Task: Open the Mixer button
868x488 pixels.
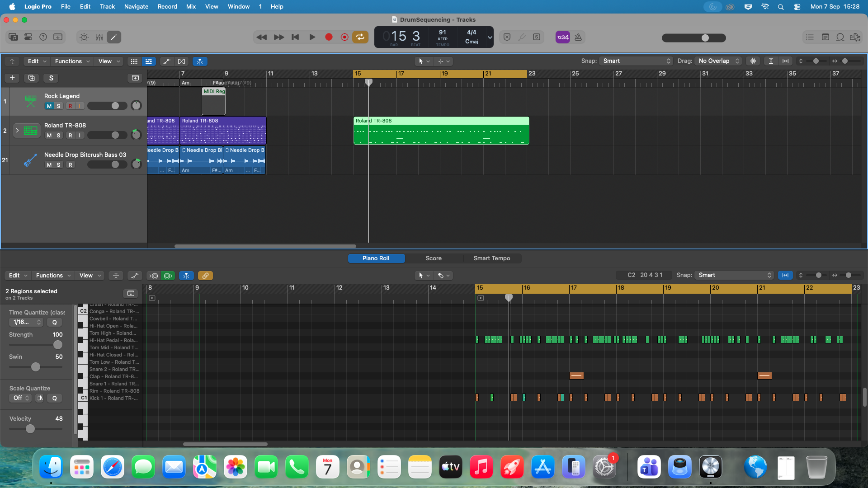Action: (x=99, y=37)
